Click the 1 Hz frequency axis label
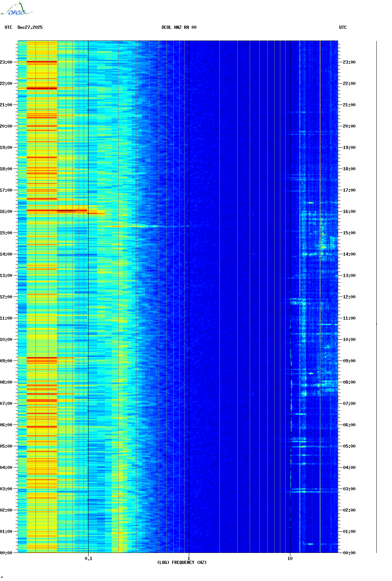The width and height of the screenshot is (392, 581). point(189,558)
